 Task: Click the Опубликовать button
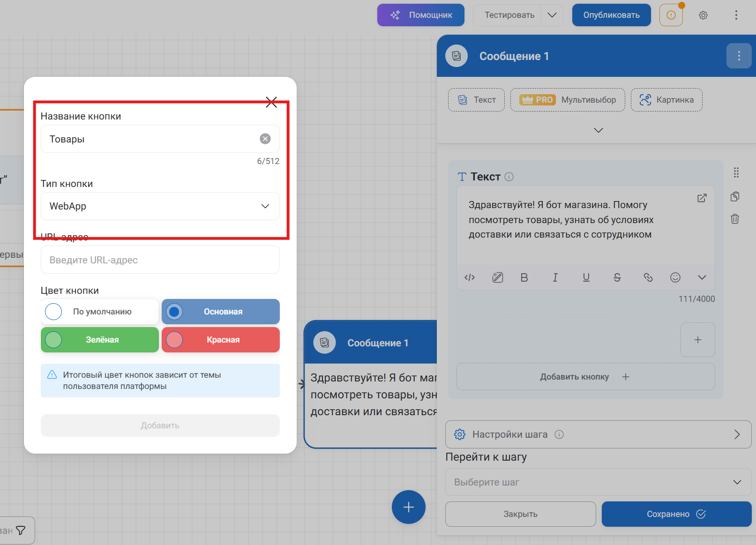point(611,15)
